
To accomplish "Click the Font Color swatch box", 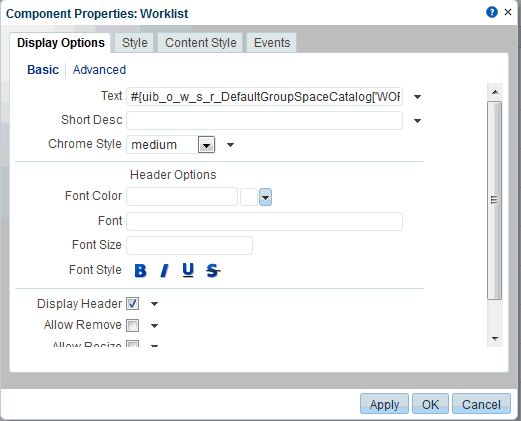I will [x=249, y=197].
